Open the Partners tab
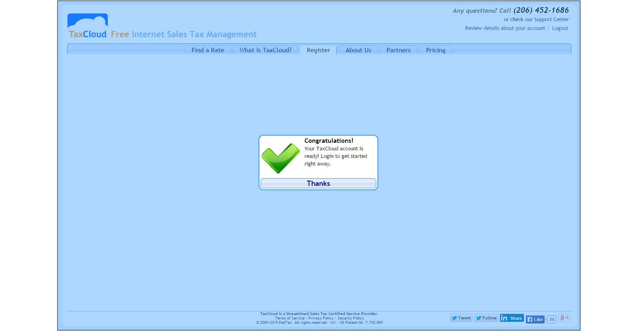 click(x=398, y=50)
